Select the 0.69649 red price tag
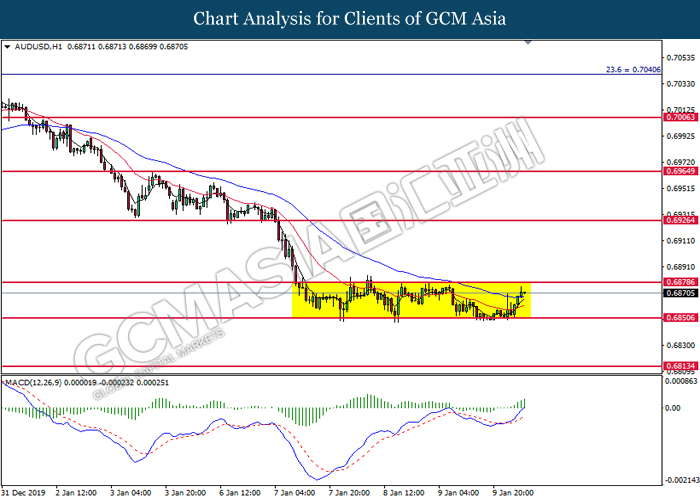The image size is (700, 500). click(679, 171)
